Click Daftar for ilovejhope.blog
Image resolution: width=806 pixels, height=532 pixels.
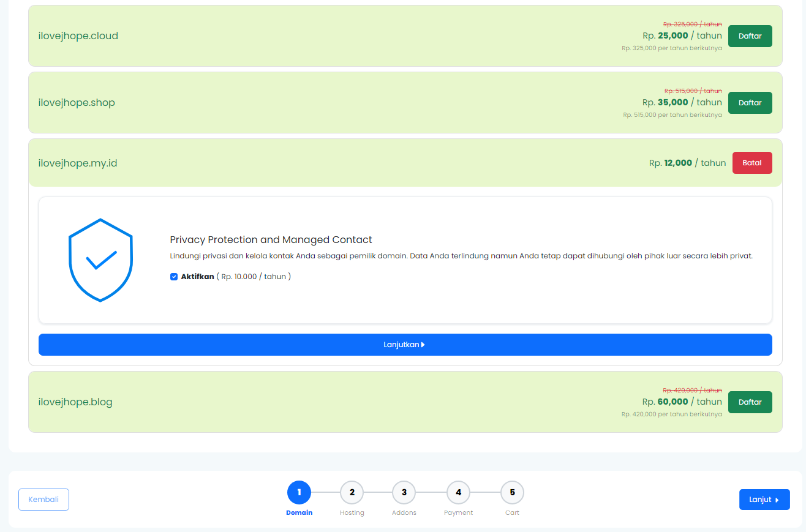pyautogui.click(x=750, y=402)
